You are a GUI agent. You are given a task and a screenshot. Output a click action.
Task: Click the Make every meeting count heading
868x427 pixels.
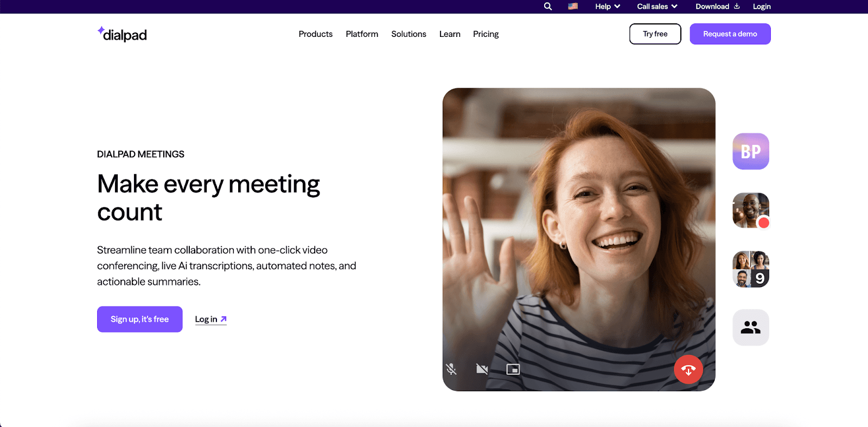click(x=209, y=198)
